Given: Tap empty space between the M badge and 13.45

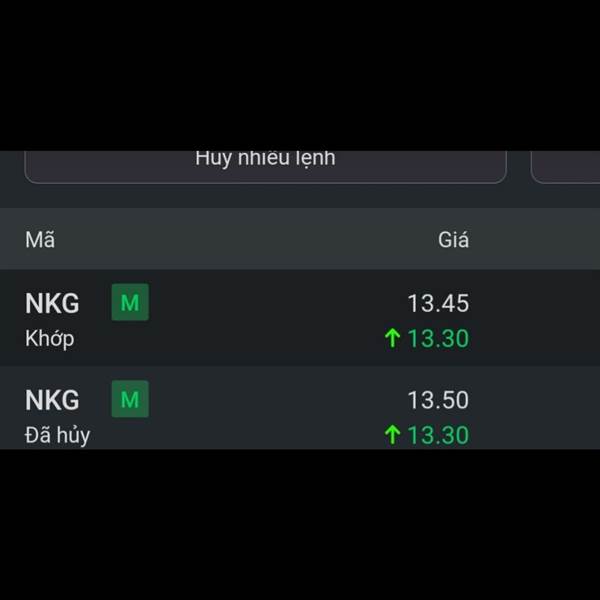Looking at the screenshot, I should pyautogui.click(x=276, y=303).
